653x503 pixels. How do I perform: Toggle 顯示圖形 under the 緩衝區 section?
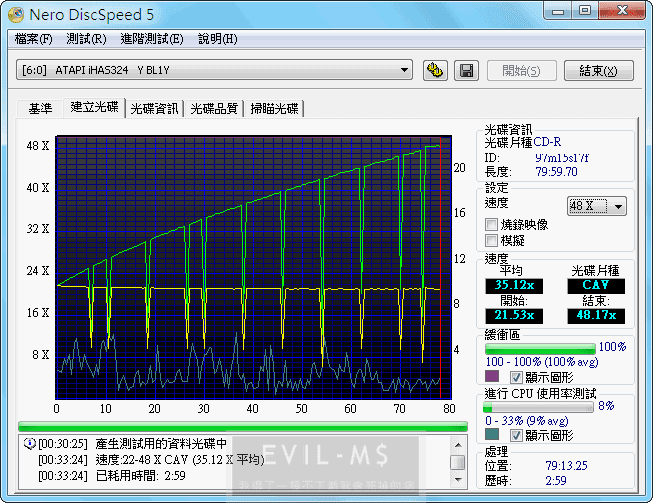(516, 378)
